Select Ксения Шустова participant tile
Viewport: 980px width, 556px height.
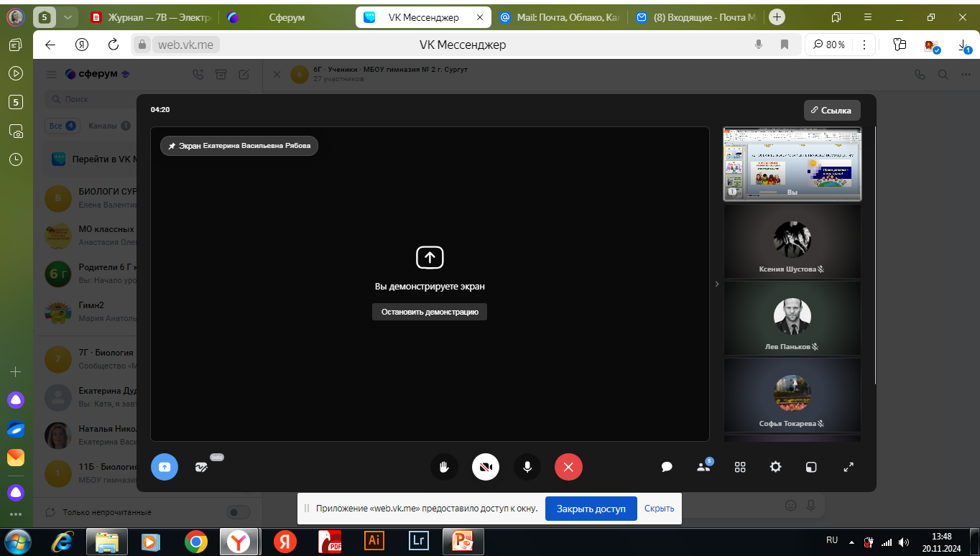[x=792, y=242]
